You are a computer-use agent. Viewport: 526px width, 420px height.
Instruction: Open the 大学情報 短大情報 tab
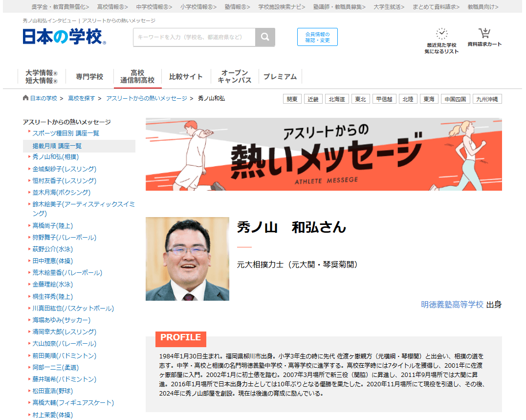42,76
